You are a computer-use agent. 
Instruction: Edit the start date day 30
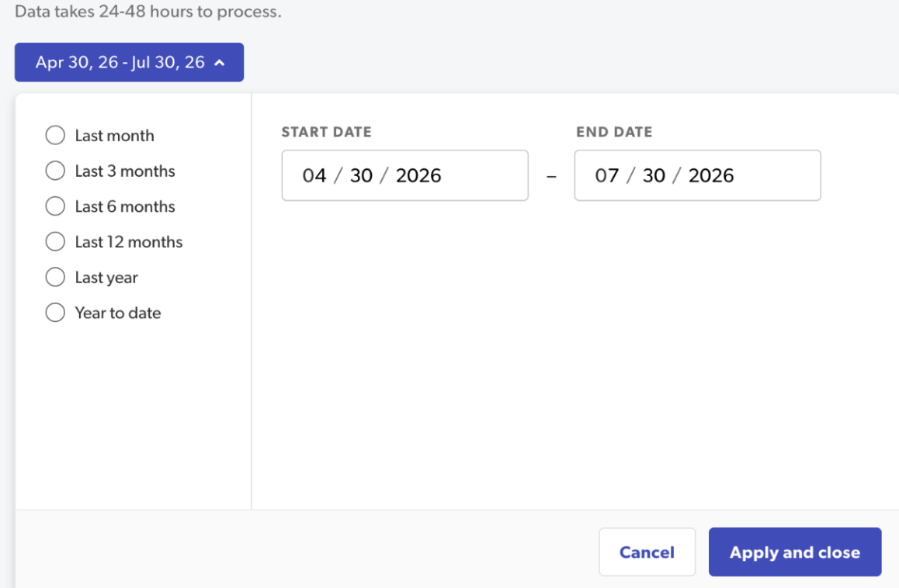361,175
